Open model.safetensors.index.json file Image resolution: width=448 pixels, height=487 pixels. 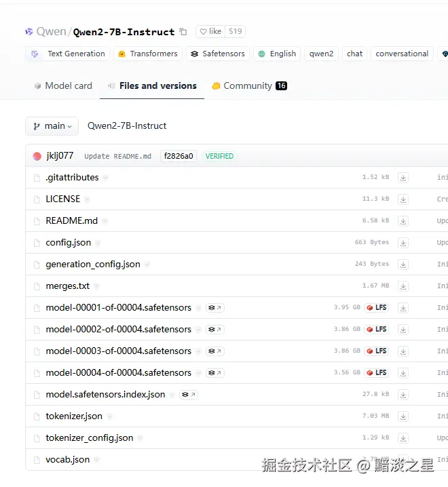coord(105,395)
